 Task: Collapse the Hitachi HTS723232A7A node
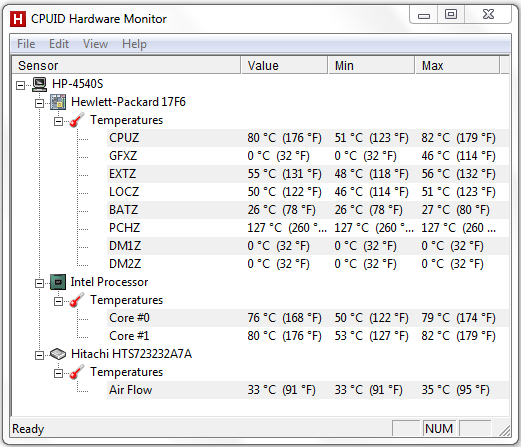[39, 355]
